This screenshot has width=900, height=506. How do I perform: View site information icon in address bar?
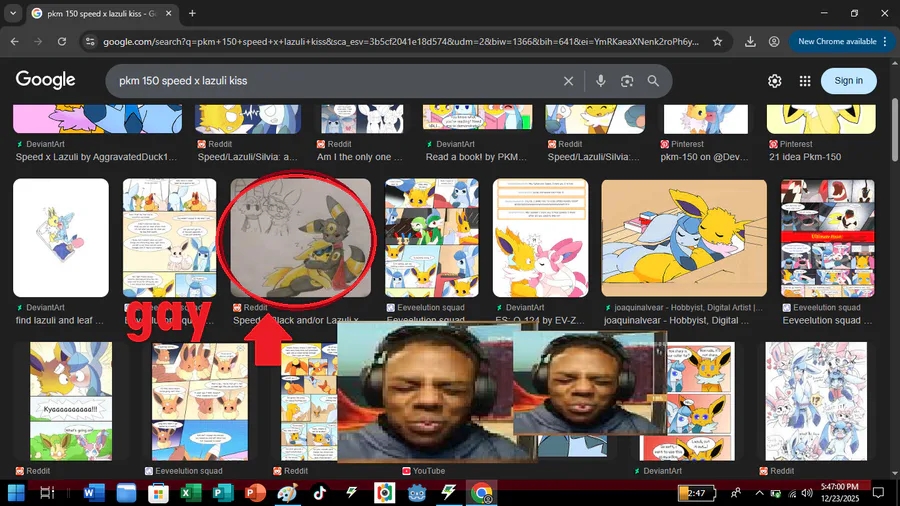pos(90,41)
